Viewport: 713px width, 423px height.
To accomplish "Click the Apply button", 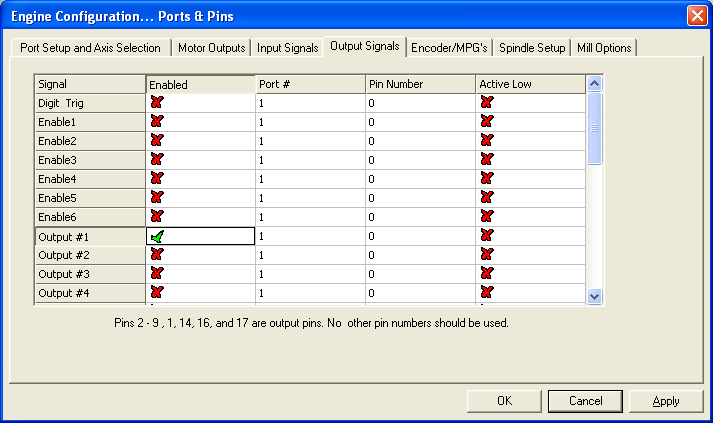I will [x=666, y=401].
